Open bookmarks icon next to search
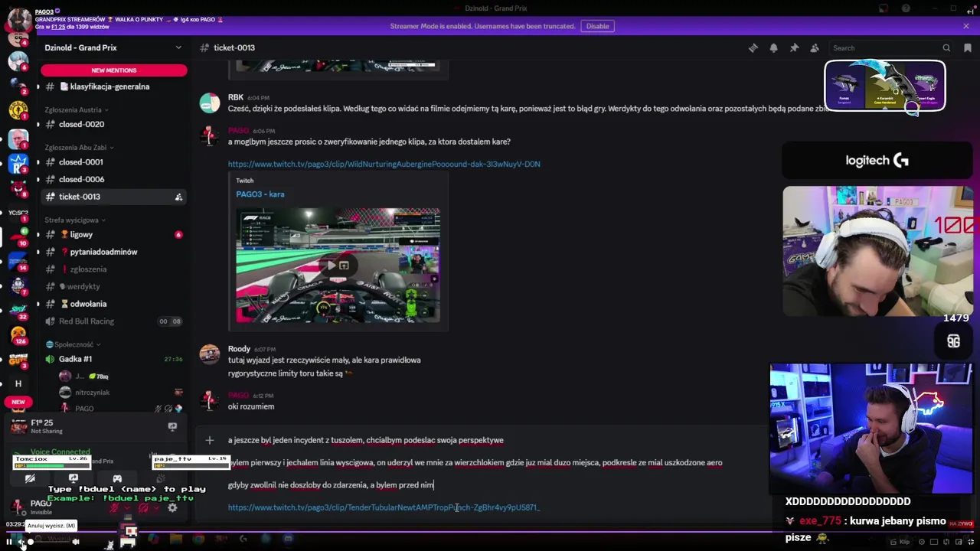The image size is (980, 551). pyautogui.click(x=968, y=47)
